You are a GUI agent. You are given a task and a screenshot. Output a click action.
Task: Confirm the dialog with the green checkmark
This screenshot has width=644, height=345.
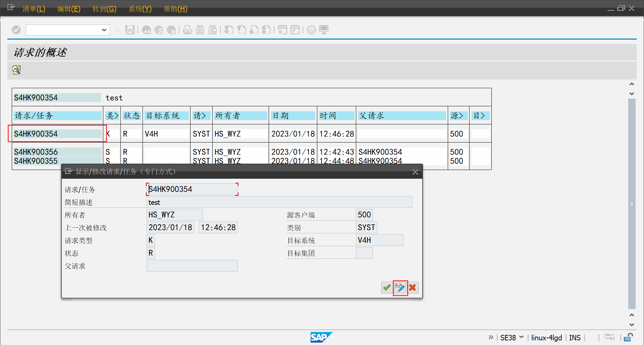[387, 287]
